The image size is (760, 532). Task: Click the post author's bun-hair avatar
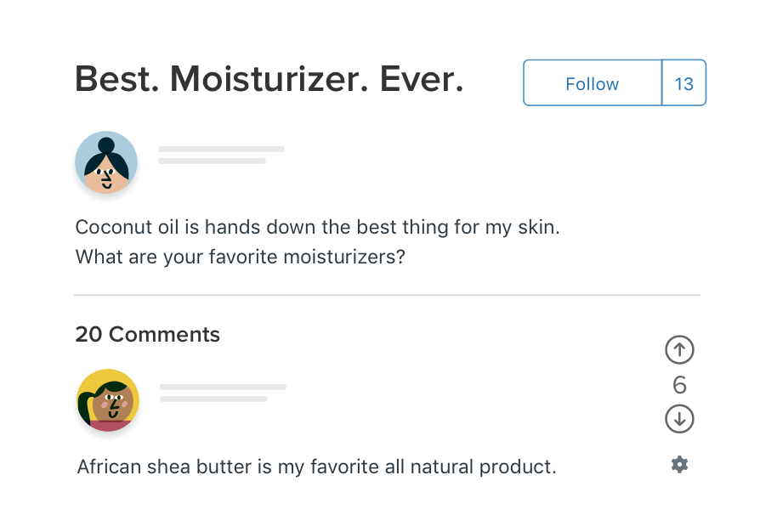[x=106, y=162]
